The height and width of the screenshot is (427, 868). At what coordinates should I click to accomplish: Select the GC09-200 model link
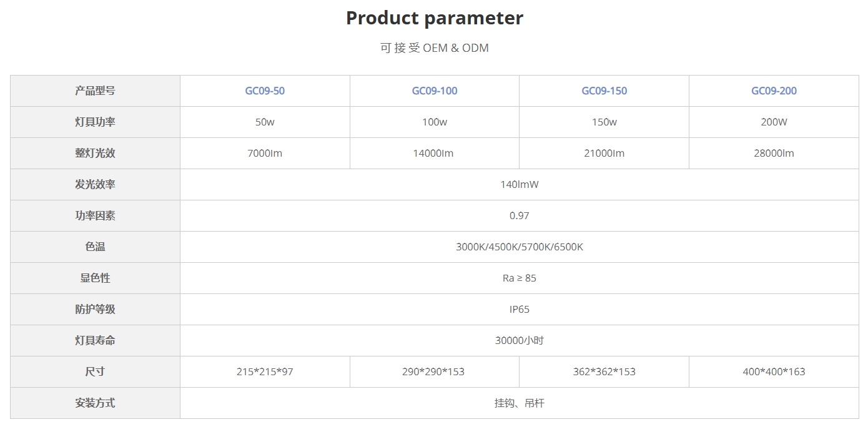pyautogui.click(x=774, y=91)
